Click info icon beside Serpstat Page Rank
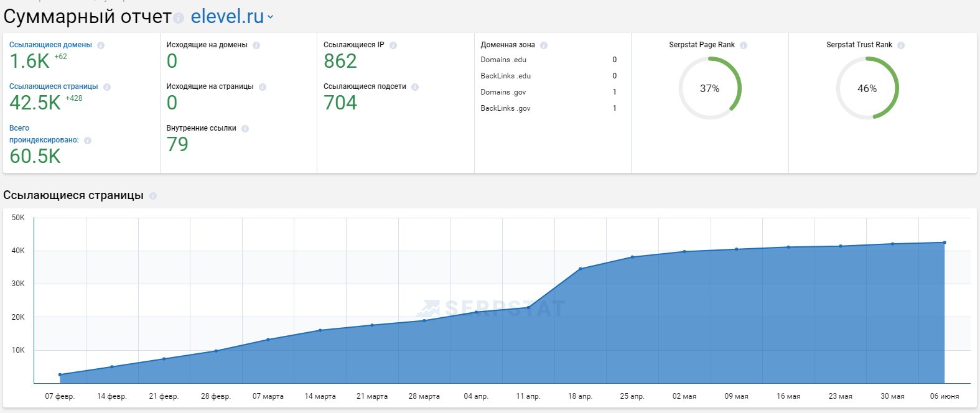The width and height of the screenshot is (980, 413). 744,45
